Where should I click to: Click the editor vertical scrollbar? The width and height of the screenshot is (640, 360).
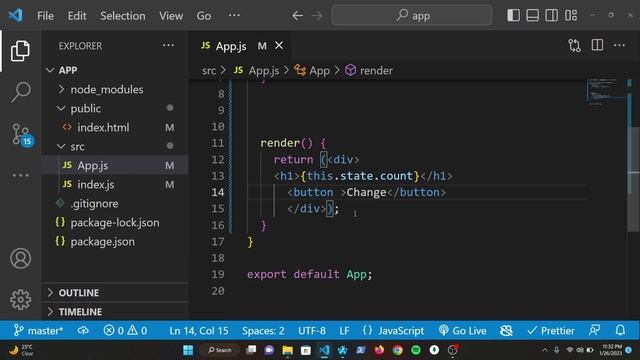pyautogui.click(x=633, y=180)
